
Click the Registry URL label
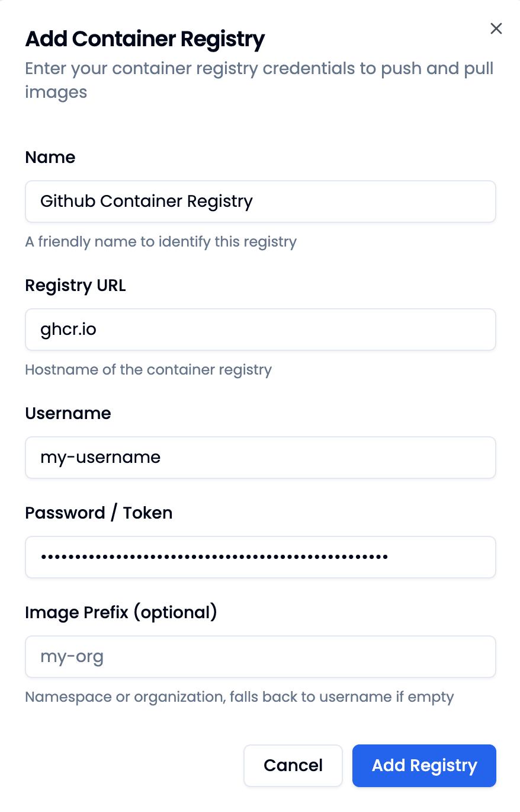click(75, 286)
